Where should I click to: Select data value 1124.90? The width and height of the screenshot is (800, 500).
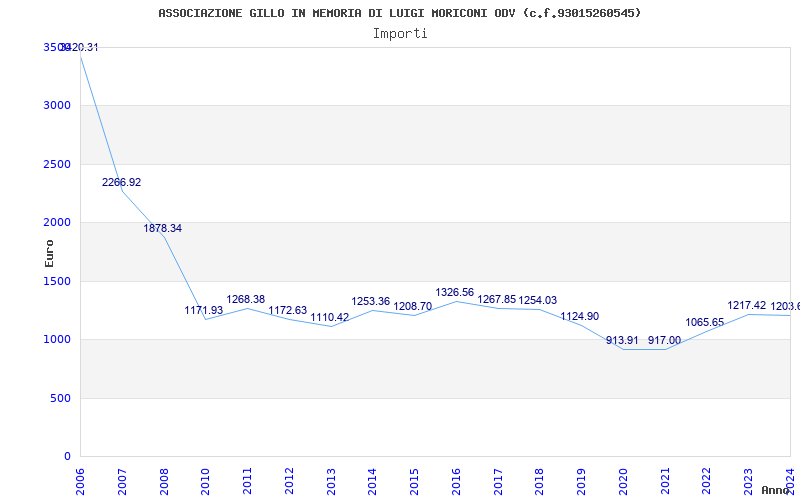pos(580,316)
